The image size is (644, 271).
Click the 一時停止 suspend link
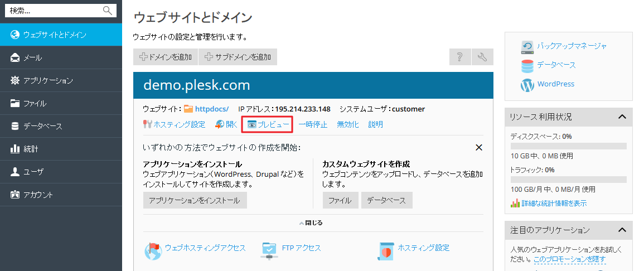pyautogui.click(x=313, y=124)
